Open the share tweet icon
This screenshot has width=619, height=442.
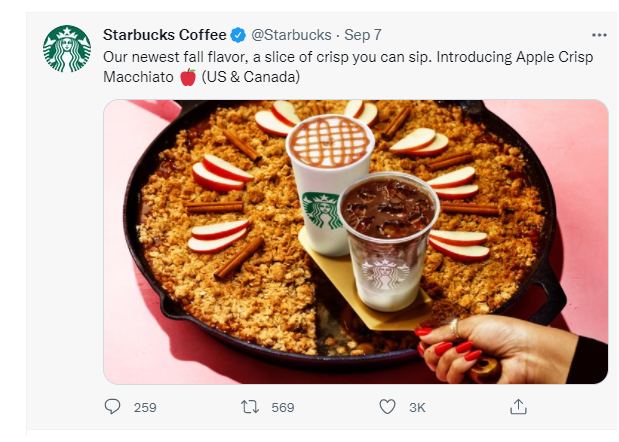pyautogui.click(x=518, y=407)
